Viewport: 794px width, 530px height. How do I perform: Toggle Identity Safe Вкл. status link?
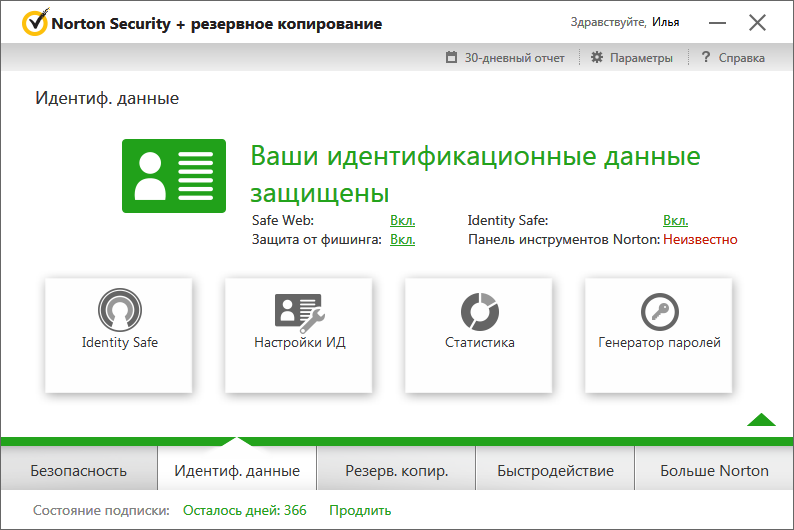point(676,220)
